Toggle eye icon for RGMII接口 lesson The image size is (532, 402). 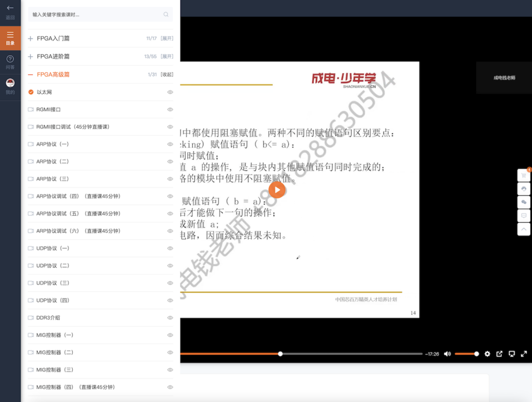[170, 110]
